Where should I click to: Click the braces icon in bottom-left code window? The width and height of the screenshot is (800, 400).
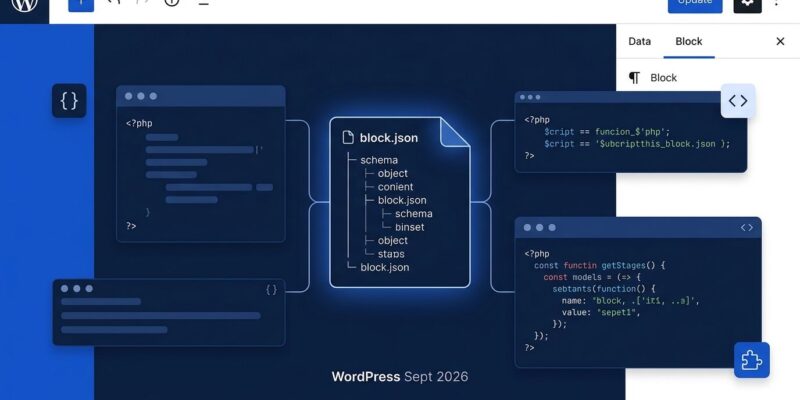[x=271, y=290]
